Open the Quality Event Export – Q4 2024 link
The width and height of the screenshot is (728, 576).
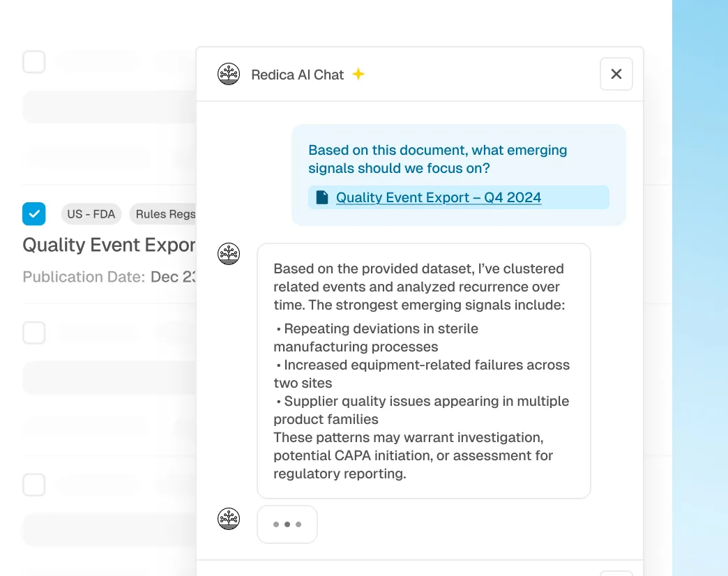pyautogui.click(x=438, y=197)
